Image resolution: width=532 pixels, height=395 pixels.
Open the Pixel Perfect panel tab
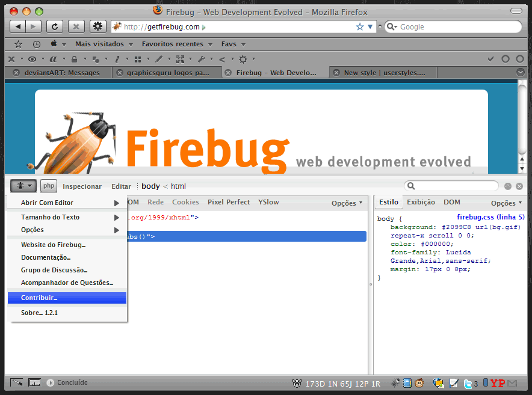point(229,202)
